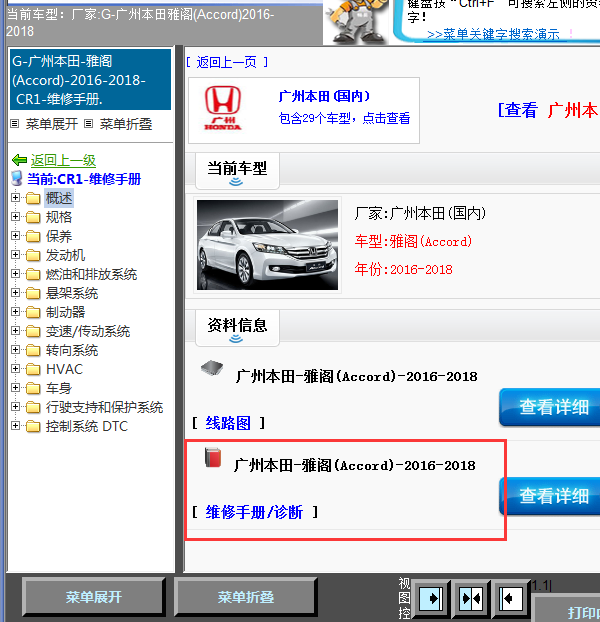Expand the 燃油和排放系统 tree node

tap(15, 274)
